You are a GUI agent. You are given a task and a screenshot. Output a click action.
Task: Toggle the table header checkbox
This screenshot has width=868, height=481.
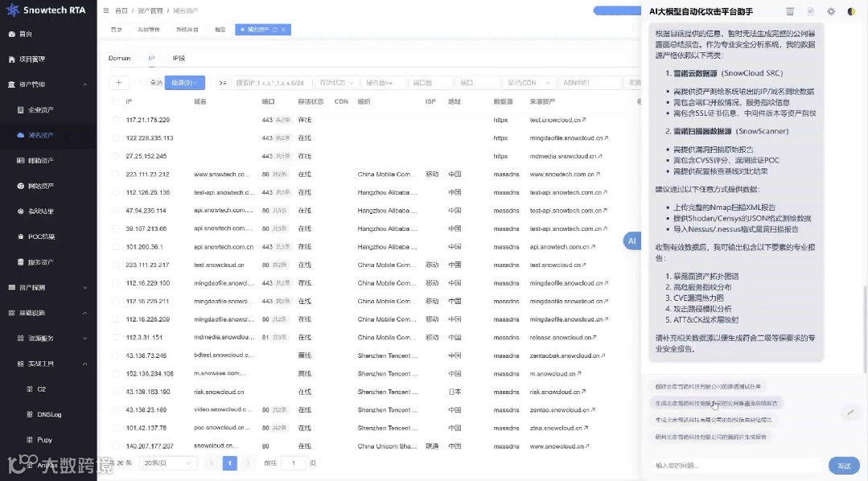tap(115, 101)
